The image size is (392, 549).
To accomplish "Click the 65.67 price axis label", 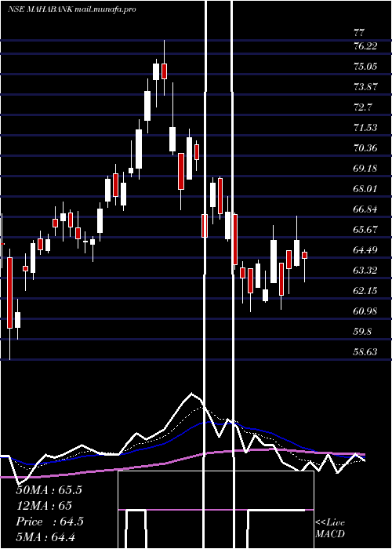I will (x=365, y=230).
